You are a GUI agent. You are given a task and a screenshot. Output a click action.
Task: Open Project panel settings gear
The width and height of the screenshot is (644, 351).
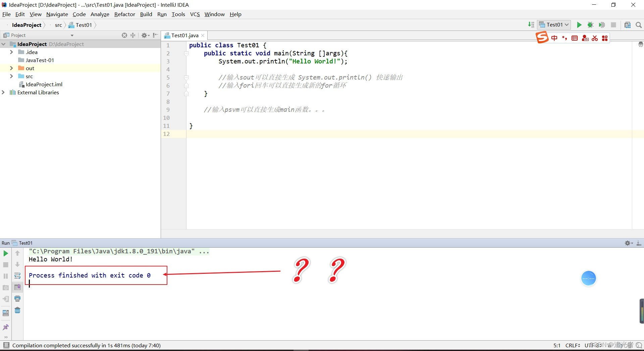145,35
